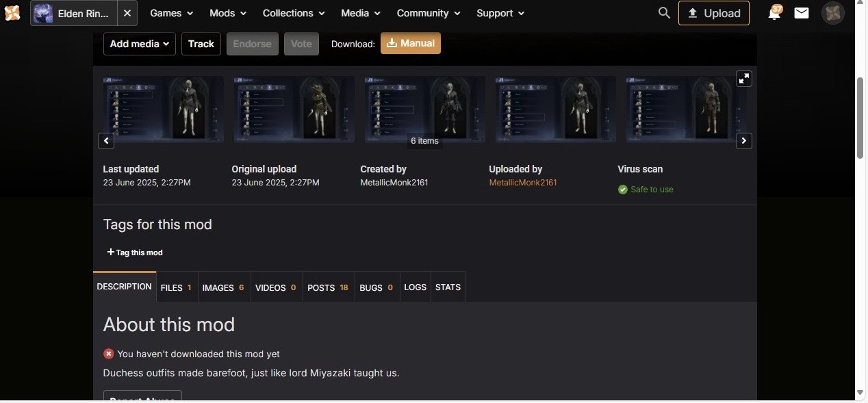Click the page vertical scrollbar thumb
The height and width of the screenshot is (403, 868).
861,118
